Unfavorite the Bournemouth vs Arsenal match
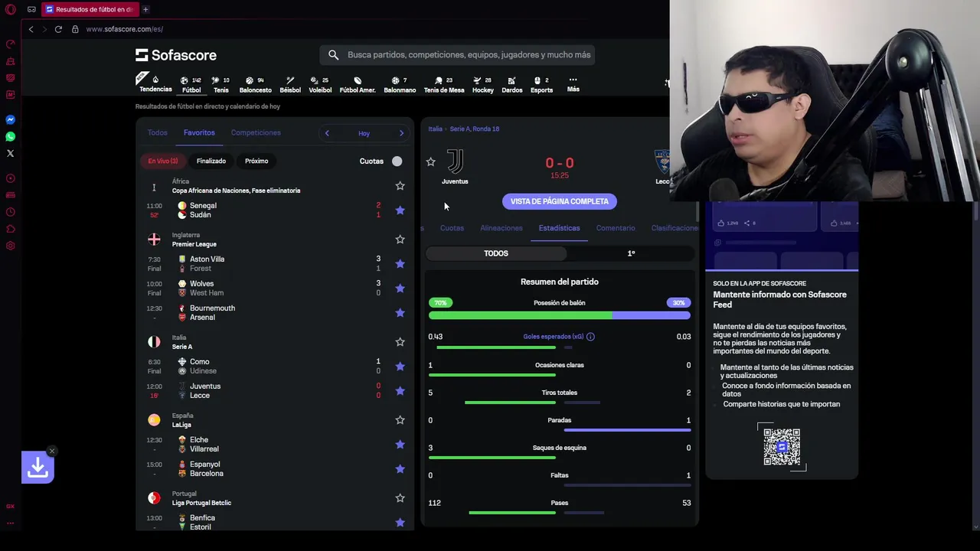Image resolution: width=980 pixels, height=551 pixels. 400,312
